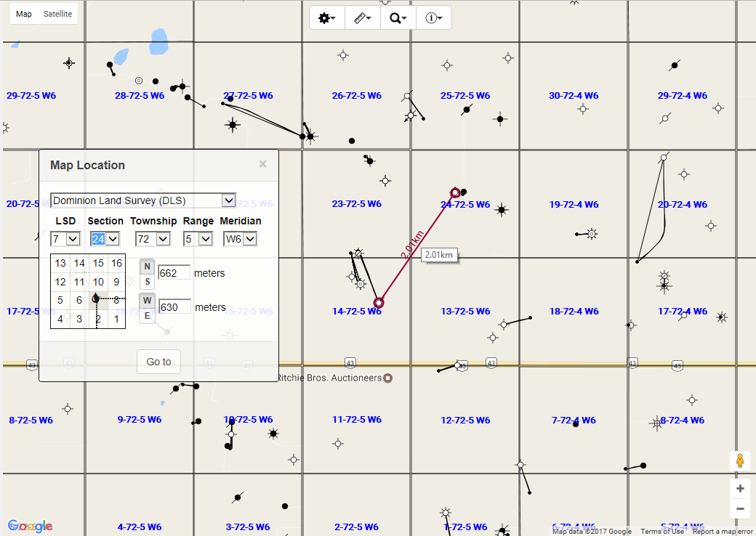Click the Ritchie Bros. Auctioneers label
Image resolution: width=756 pixels, height=536 pixels.
point(330,378)
